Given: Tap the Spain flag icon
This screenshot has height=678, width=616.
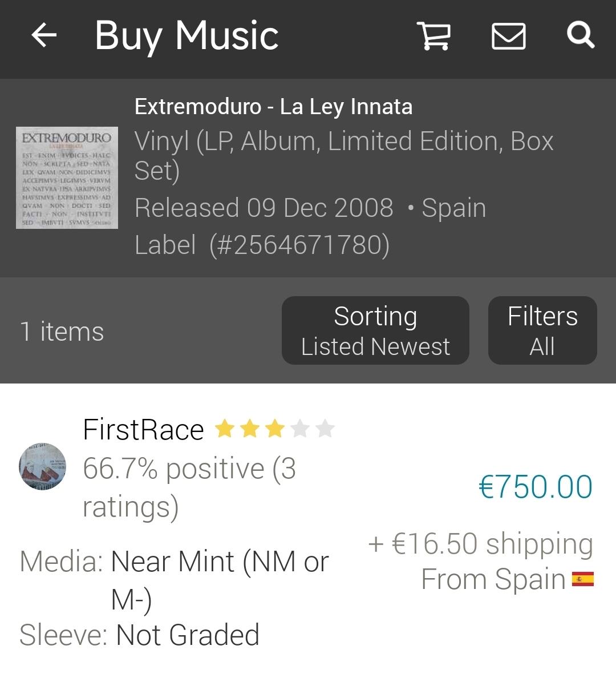Looking at the screenshot, I should (x=582, y=579).
